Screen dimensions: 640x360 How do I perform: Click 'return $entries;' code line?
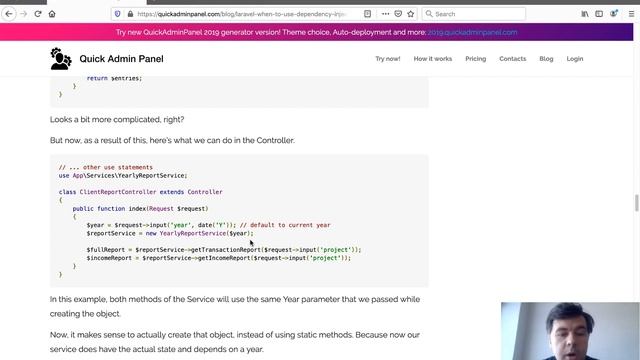[114, 78]
